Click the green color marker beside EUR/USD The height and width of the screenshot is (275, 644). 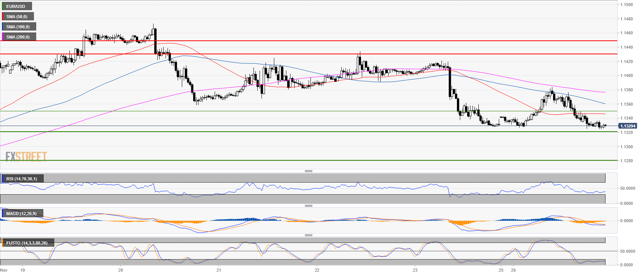coord(2,6)
